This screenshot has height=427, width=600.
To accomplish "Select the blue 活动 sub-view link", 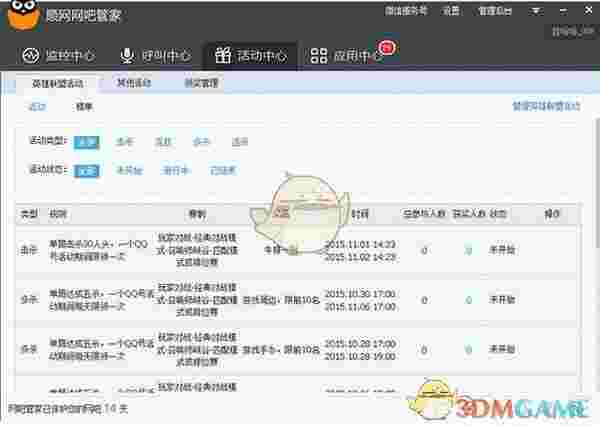I will [x=37, y=107].
